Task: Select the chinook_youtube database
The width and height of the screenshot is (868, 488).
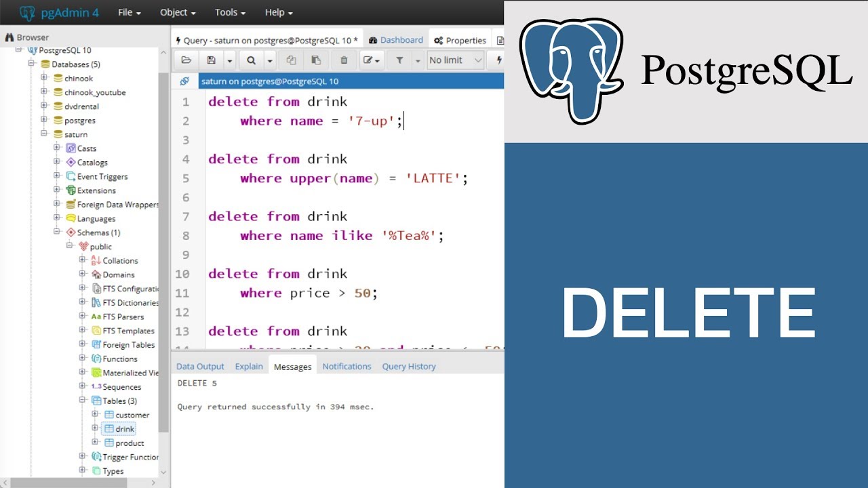Action: pyautogui.click(x=95, y=93)
